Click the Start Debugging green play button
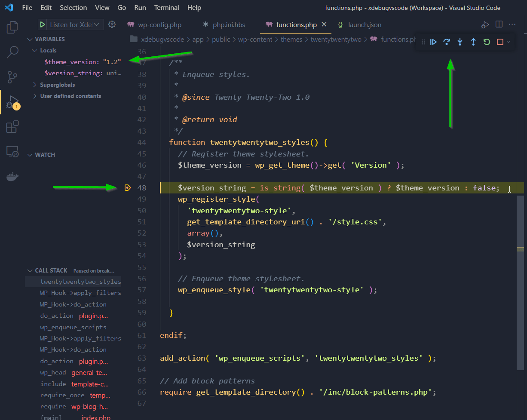The width and height of the screenshot is (527, 420). (x=43, y=25)
